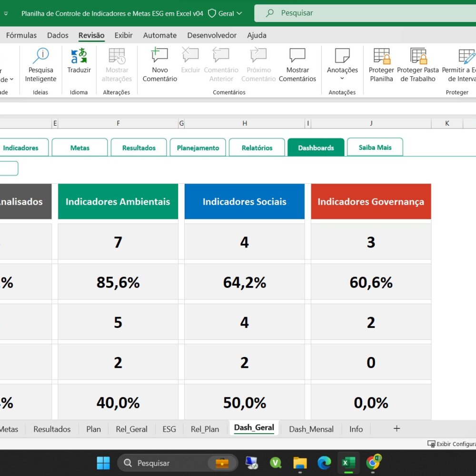476x476 pixels.
Task: Click the Planejamento navigation button
Action: click(x=198, y=148)
